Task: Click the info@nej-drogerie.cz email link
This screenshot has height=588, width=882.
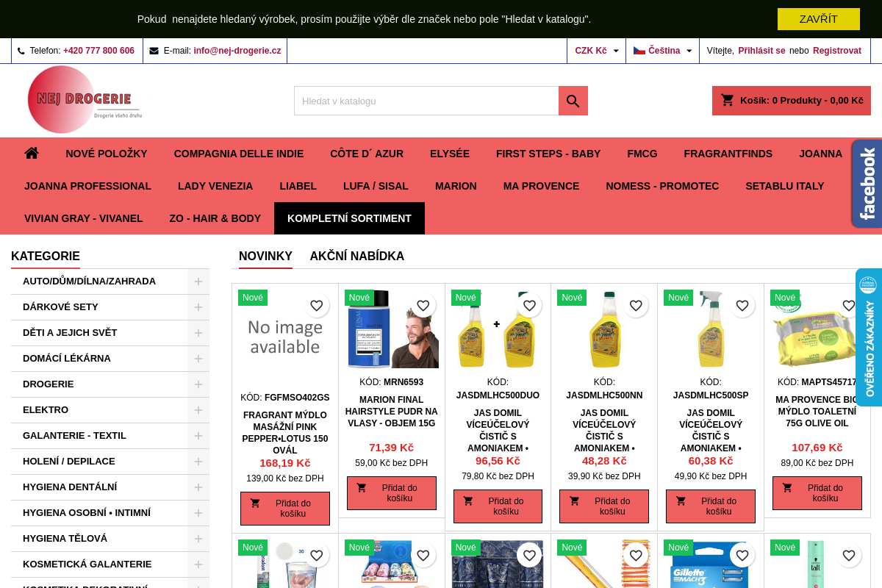Action: click(x=237, y=51)
